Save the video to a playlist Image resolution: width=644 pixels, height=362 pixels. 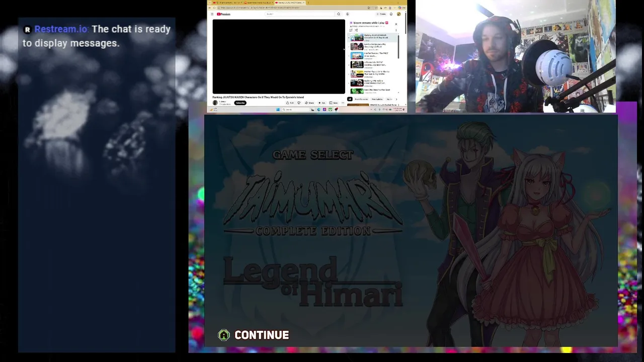(333, 103)
